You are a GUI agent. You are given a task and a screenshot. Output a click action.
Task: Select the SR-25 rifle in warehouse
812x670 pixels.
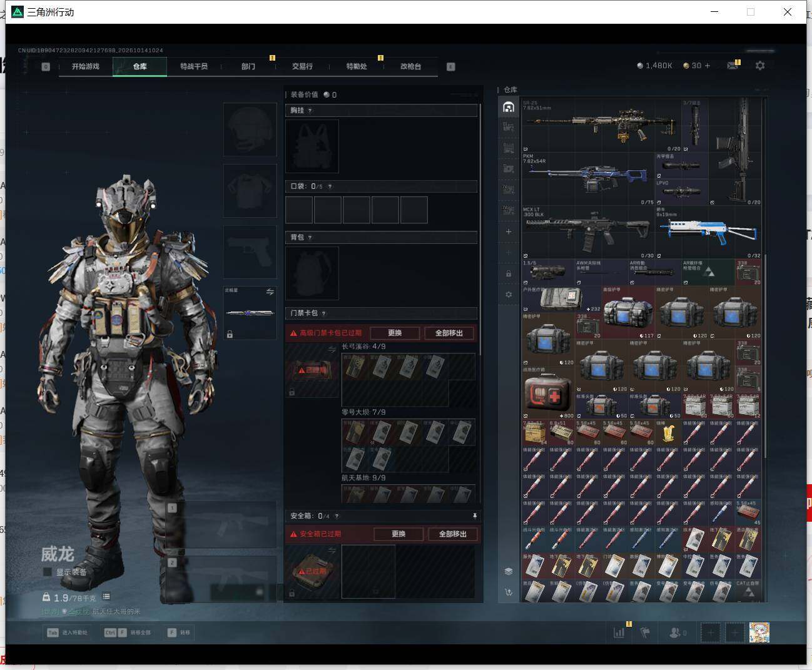602,125
